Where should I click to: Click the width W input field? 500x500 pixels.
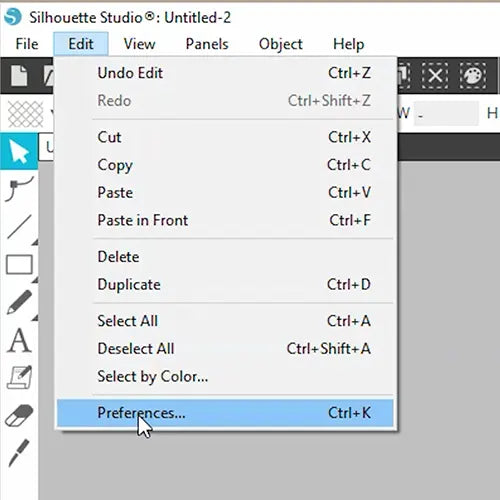[446, 114]
